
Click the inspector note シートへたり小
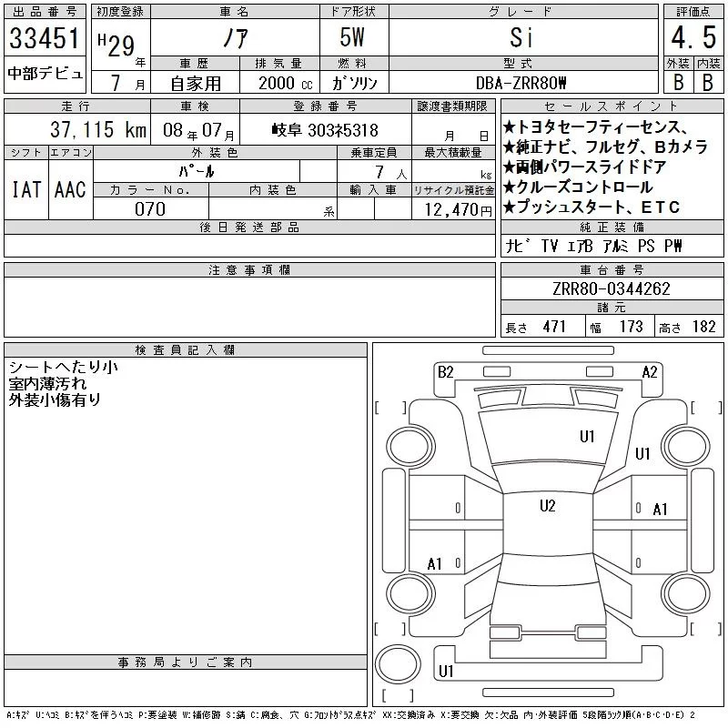[63, 368]
